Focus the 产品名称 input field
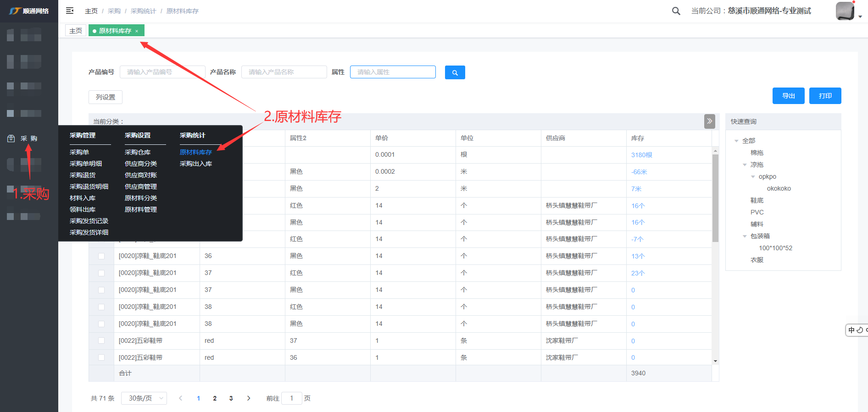Screen dimensions: 868x412 click(x=284, y=72)
